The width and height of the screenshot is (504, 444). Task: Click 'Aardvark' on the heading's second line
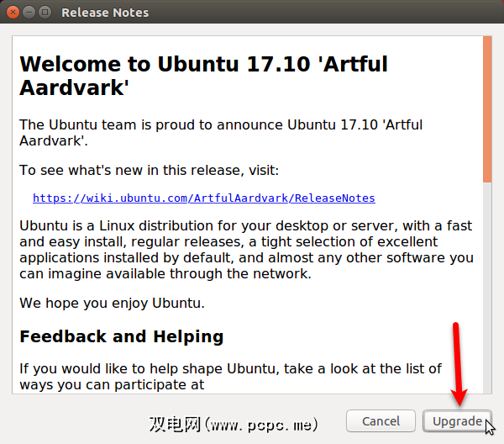click(72, 87)
